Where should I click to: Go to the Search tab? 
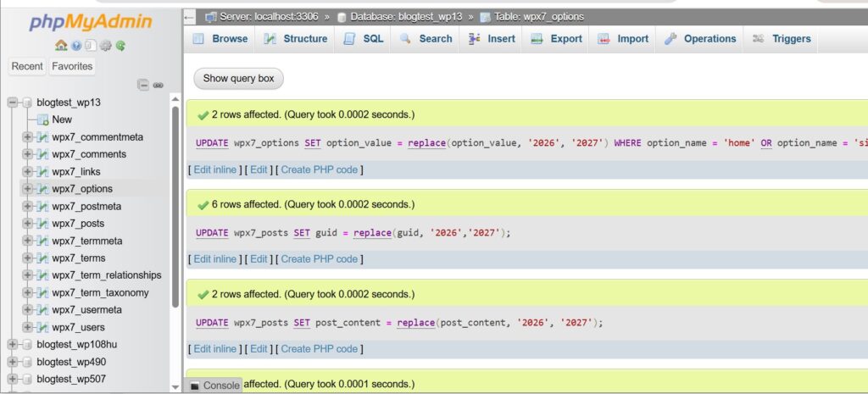pos(426,39)
